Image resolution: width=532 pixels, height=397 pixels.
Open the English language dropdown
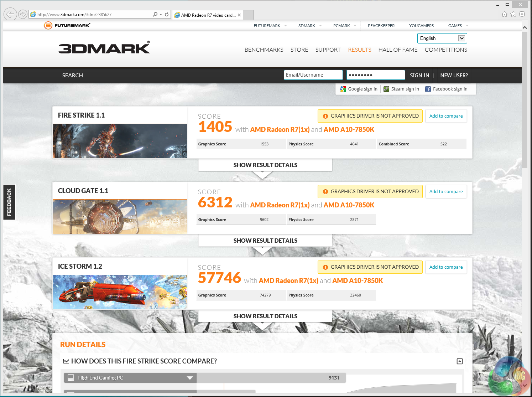pos(442,38)
